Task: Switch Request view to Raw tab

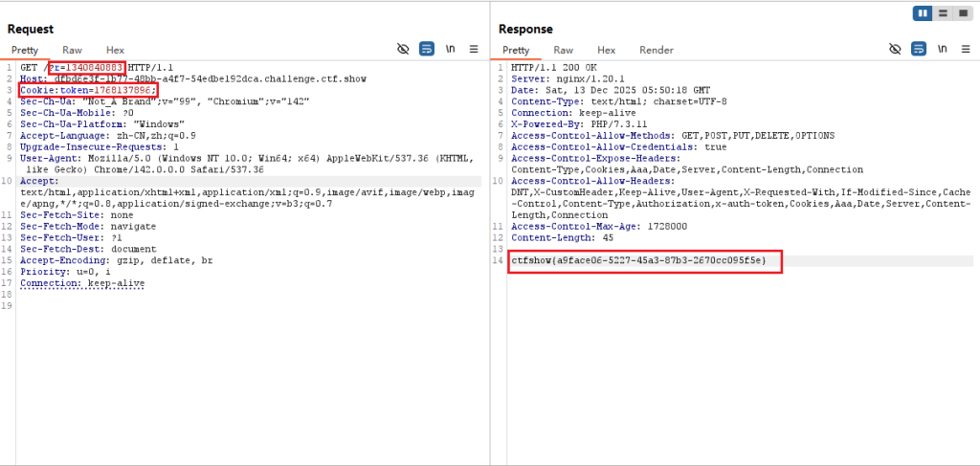Action: tap(73, 50)
